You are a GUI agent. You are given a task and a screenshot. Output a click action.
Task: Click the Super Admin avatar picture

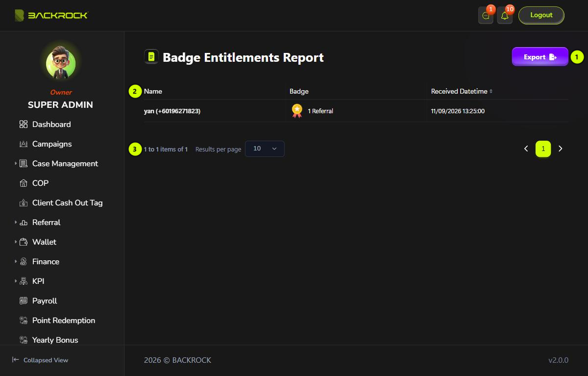tap(61, 63)
